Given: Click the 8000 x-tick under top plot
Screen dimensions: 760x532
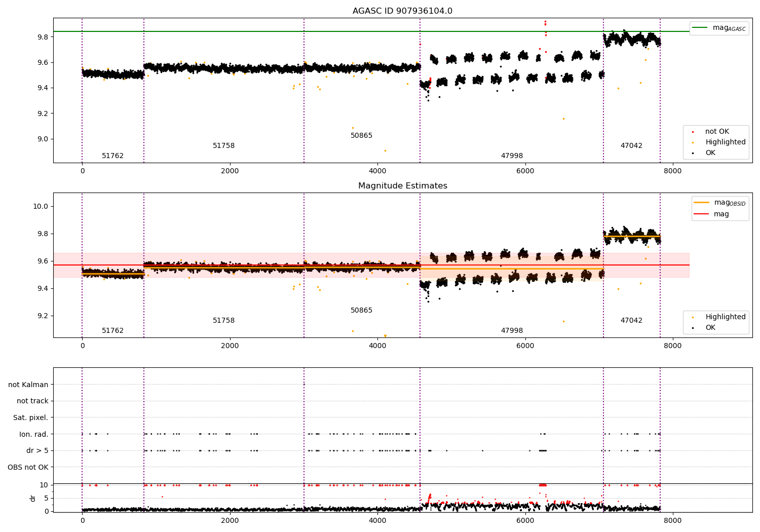Looking at the screenshot, I should pyautogui.click(x=673, y=171).
